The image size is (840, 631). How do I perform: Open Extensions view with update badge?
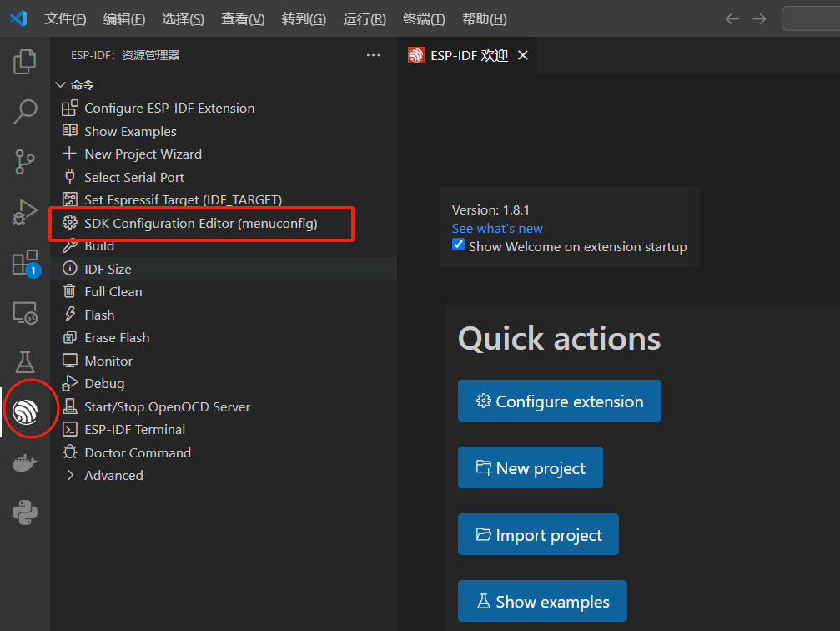click(25, 262)
